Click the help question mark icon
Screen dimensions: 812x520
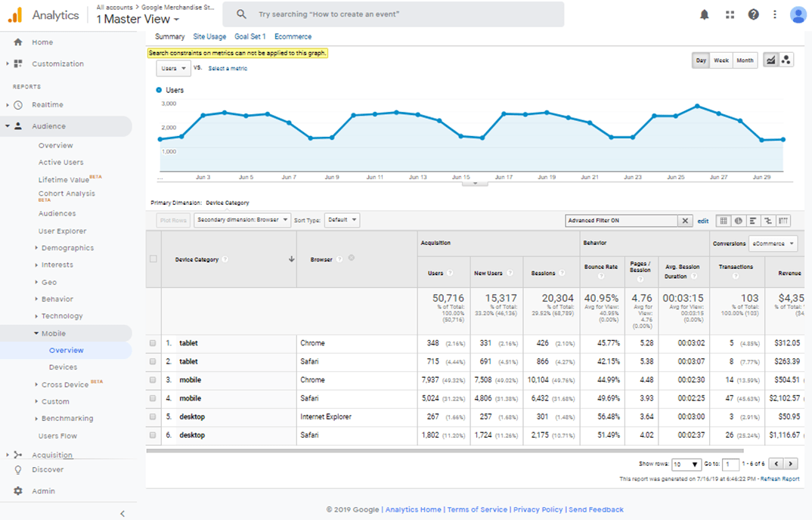tap(753, 14)
